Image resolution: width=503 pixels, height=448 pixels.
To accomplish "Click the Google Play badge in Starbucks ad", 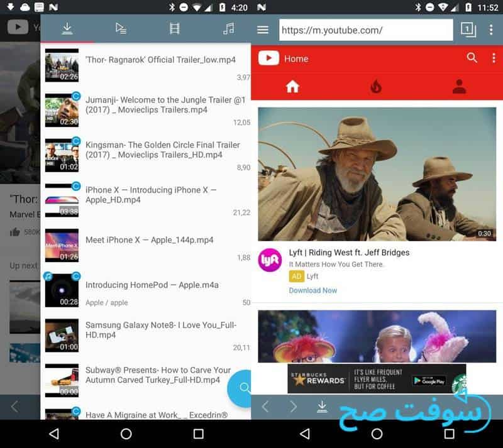I will pos(429,381).
